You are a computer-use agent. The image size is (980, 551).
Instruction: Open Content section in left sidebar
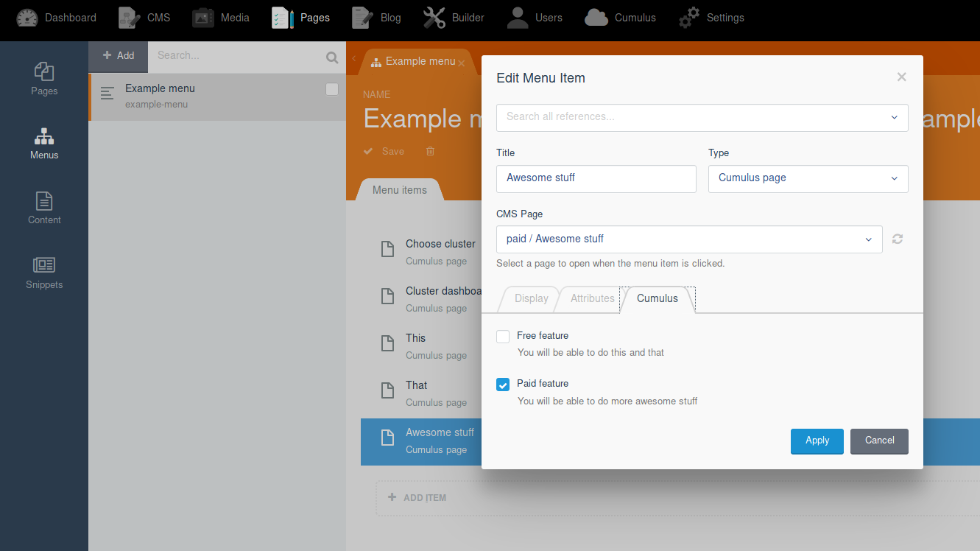(x=44, y=208)
